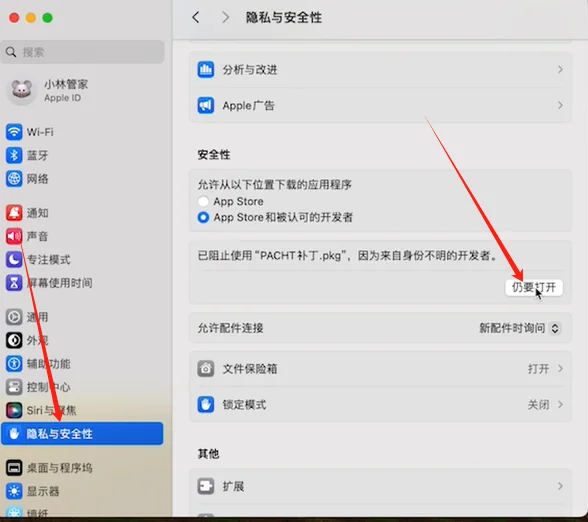Click the green zoom window button

(x=48, y=18)
